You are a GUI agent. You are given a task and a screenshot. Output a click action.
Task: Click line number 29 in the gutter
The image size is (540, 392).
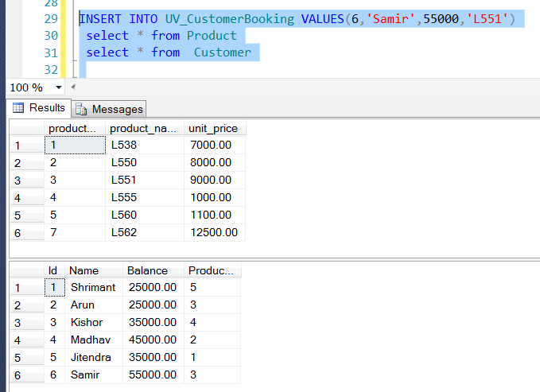coord(51,19)
